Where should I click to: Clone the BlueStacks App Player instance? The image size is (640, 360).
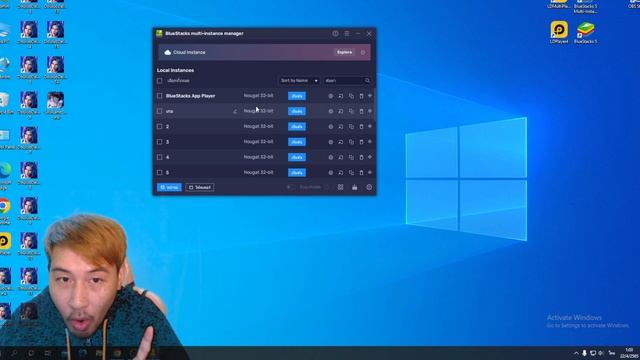[351, 96]
